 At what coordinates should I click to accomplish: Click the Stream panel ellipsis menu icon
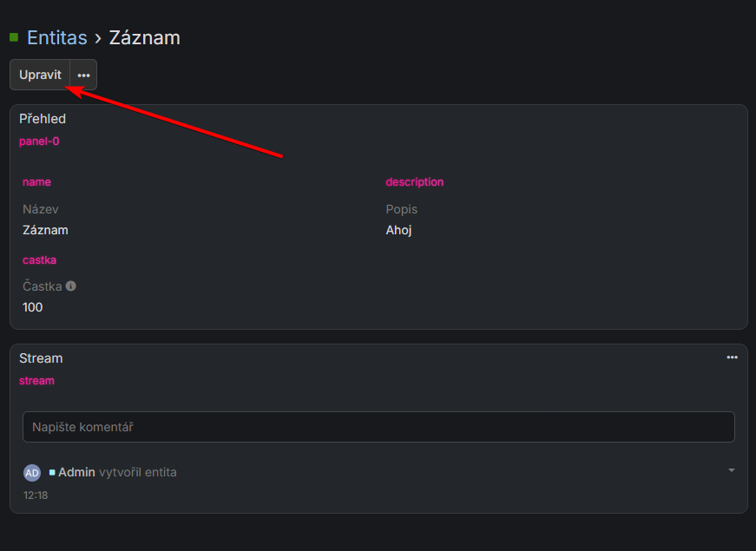click(732, 357)
